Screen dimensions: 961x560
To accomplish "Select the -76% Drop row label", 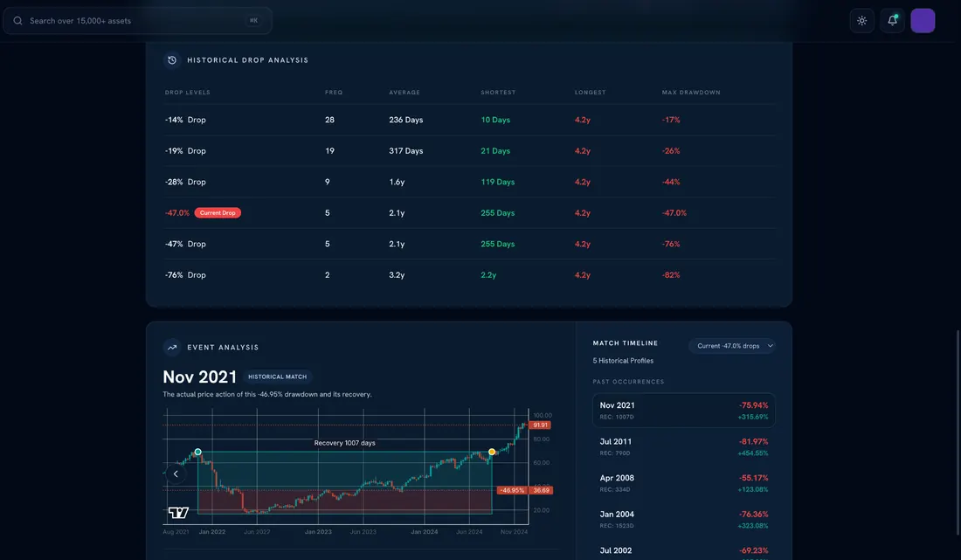I will pos(185,275).
